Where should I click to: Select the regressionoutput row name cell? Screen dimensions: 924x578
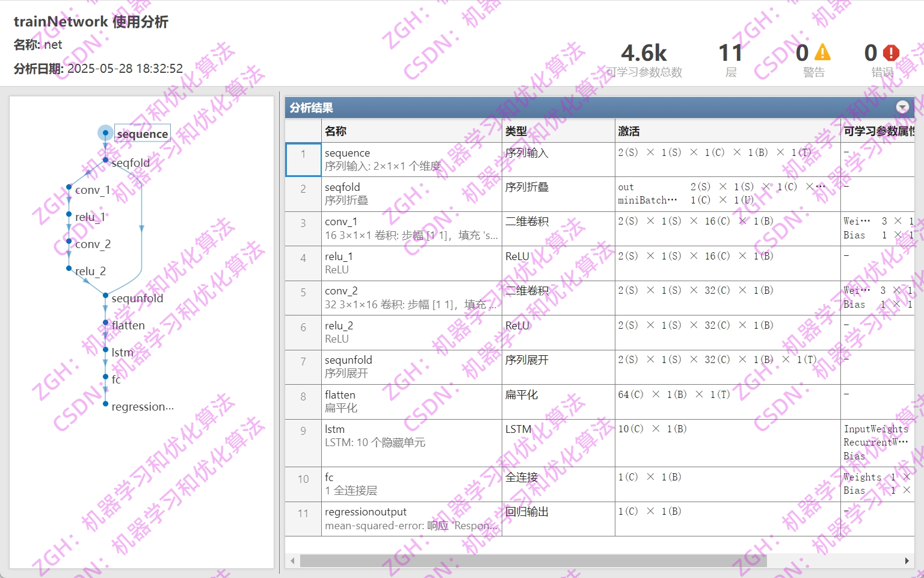411,518
